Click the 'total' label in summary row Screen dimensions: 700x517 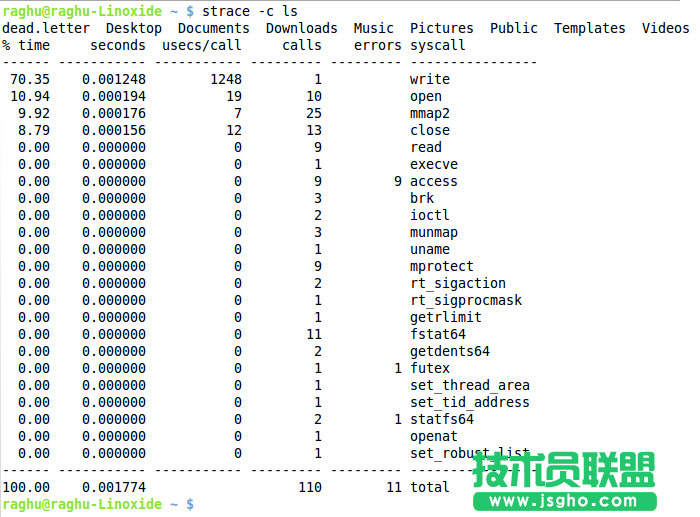(x=430, y=487)
